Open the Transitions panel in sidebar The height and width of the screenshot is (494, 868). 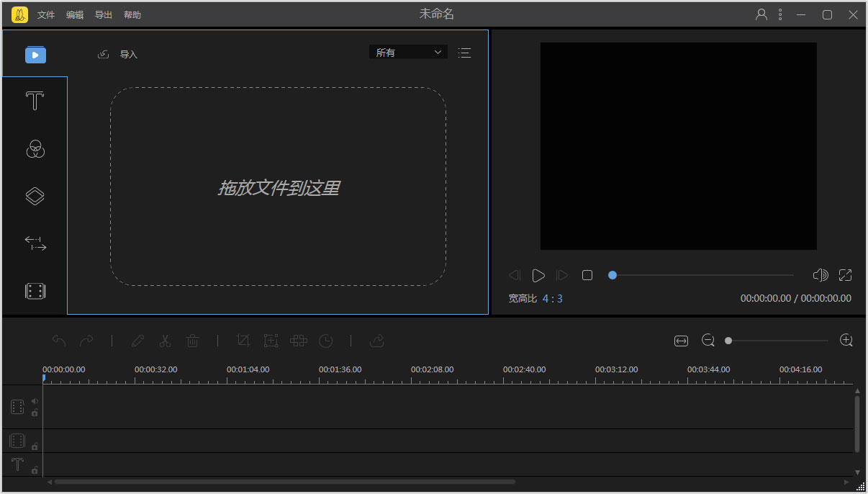tap(35, 243)
